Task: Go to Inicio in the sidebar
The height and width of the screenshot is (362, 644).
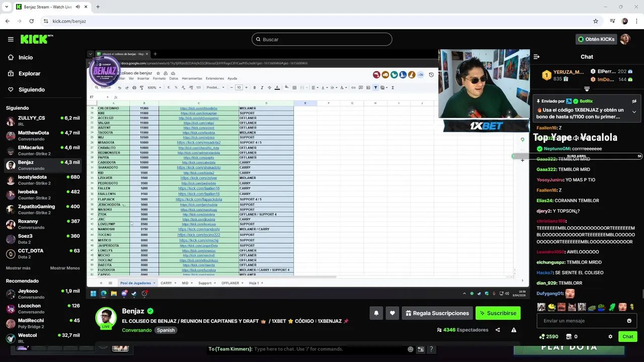Action: [26, 57]
